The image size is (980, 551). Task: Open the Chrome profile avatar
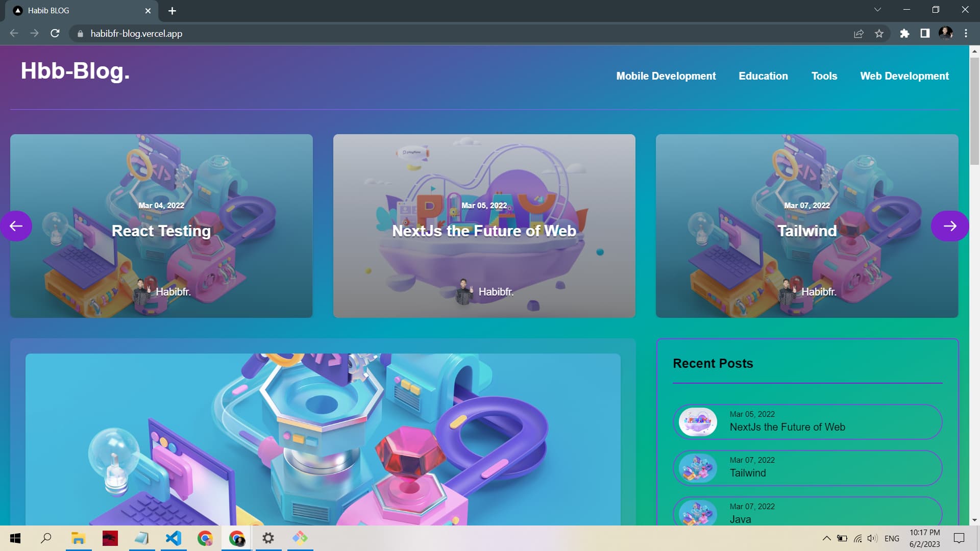[x=945, y=34]
